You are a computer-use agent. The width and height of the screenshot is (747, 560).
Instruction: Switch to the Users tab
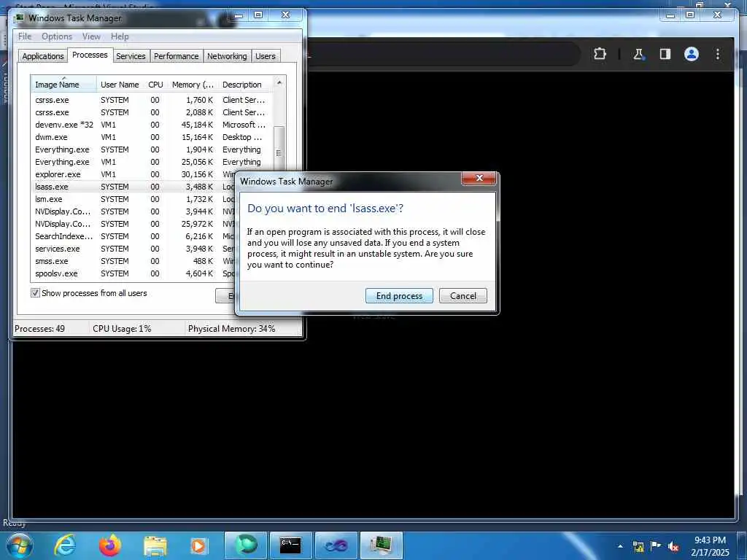[265, 56]
